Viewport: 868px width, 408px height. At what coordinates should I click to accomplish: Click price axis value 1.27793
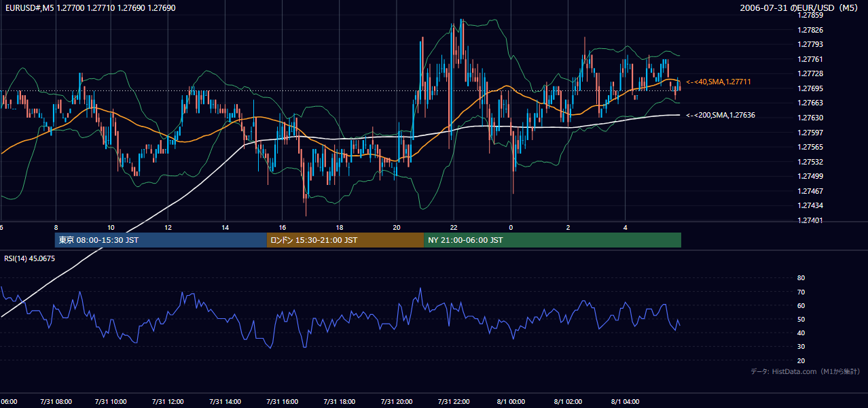click(x=810, y=44)
